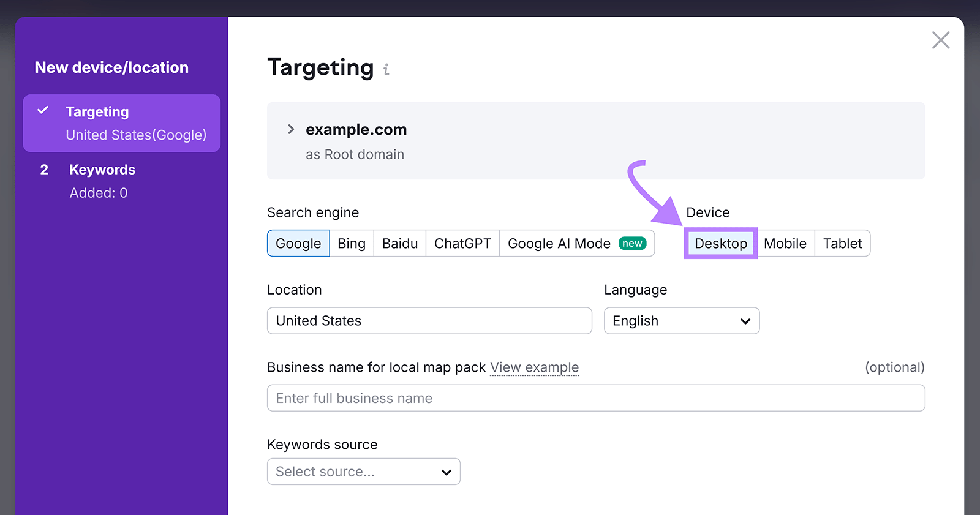
Task: Open the Keywords source dropdown
Action: click(363, 472)
